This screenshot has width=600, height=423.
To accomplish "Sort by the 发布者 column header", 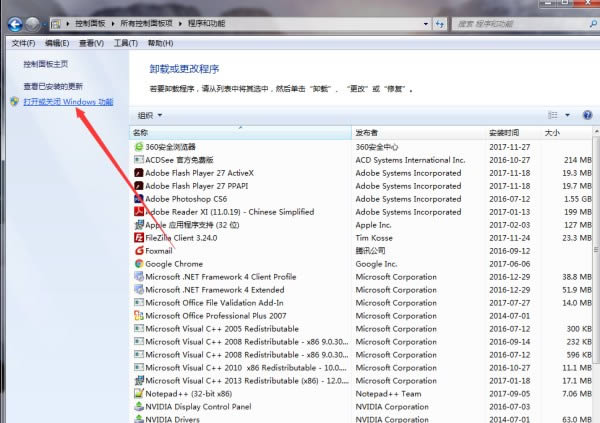I will click(418, 133).
